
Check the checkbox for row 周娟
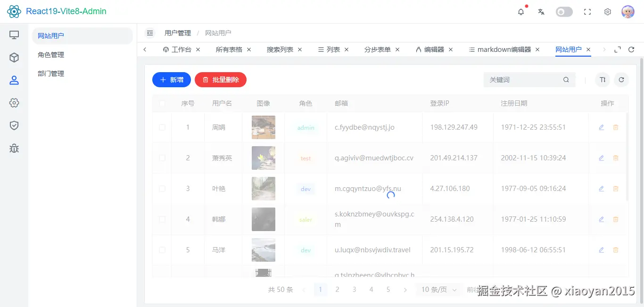pyautogui.click(x=162, y=127)
